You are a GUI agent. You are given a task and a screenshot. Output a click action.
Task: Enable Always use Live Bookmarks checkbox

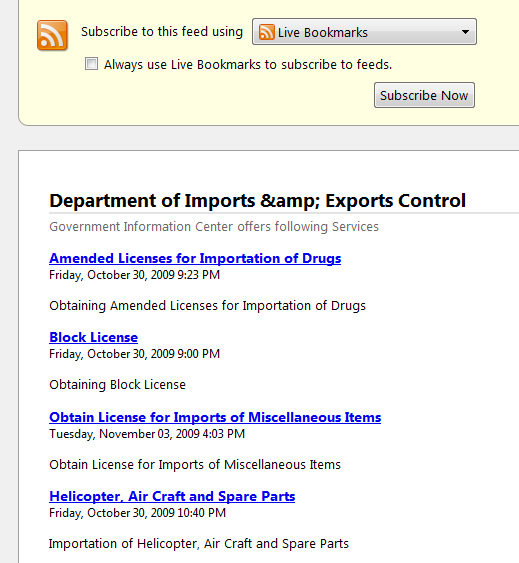[91, 64]
